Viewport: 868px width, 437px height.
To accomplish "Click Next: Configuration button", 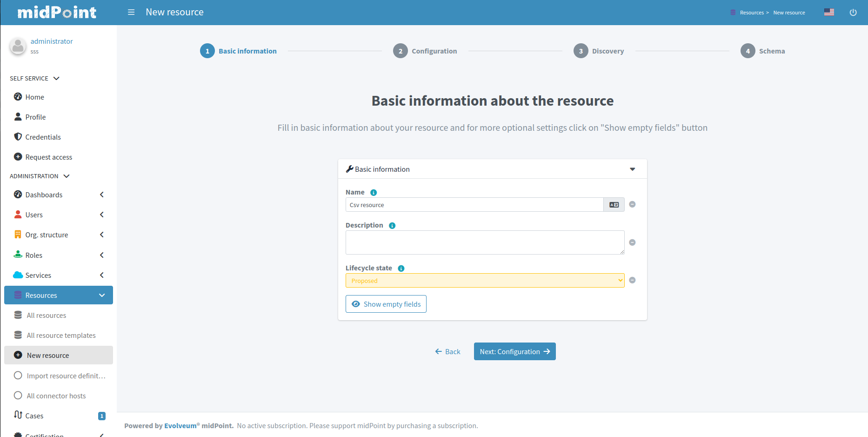I will coord(514,351).
